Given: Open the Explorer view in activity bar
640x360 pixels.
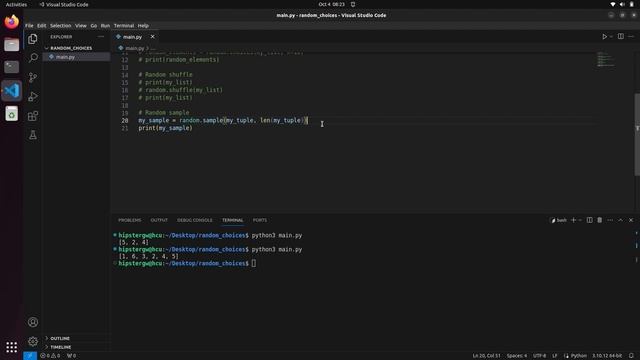Looking at the screenshot, I should (33, 39).
